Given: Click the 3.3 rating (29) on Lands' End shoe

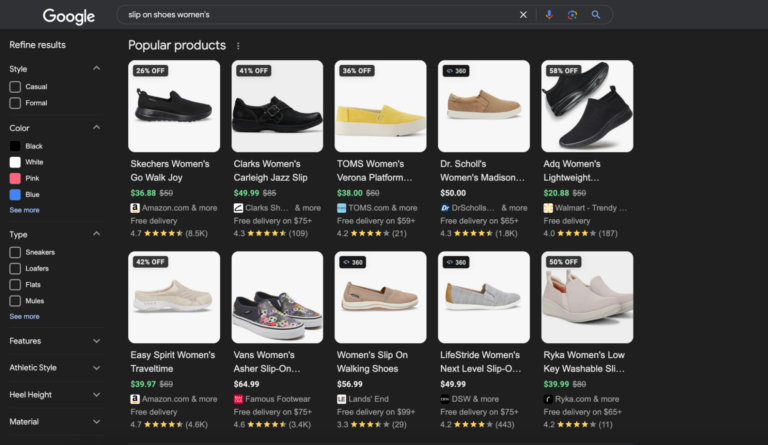Looking at the screenshot, I should tap(372, 424).
